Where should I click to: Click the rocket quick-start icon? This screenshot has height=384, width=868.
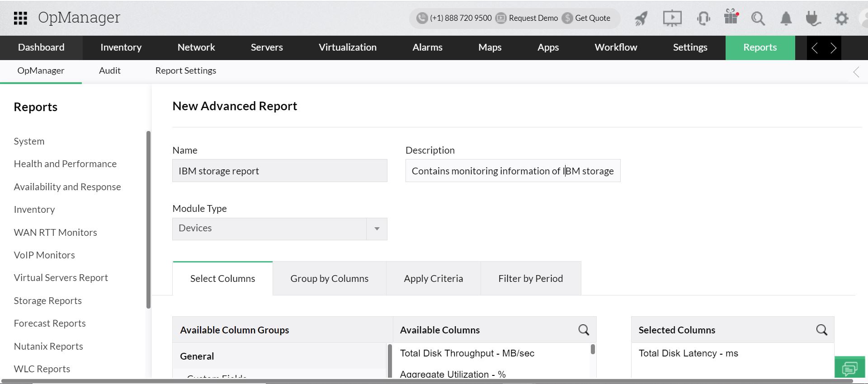pyautogui.click(x=641, y=19)
